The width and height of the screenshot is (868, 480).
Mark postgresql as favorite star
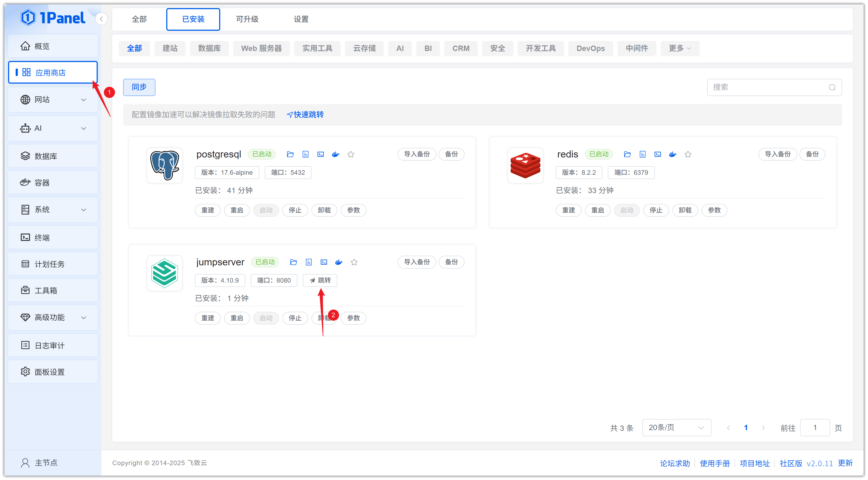pos(351,154)
